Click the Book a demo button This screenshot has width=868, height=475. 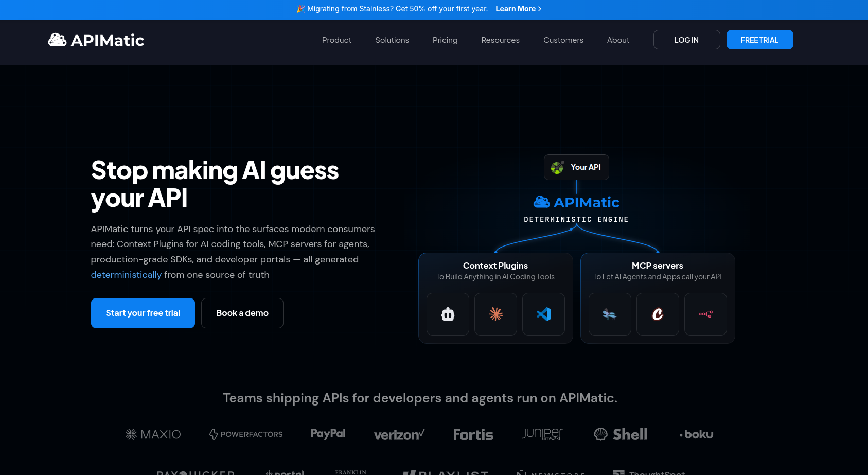(x=242, y=313)
